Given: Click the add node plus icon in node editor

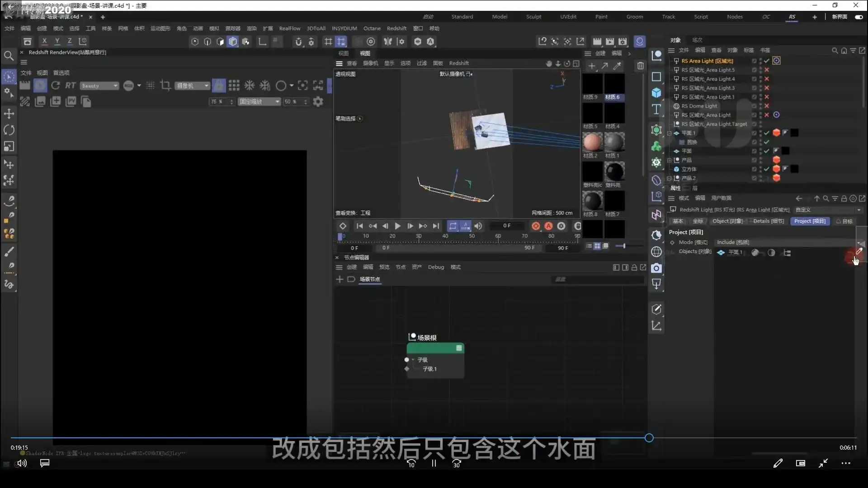Looking at the screenshot, I should tap(340, 279).
